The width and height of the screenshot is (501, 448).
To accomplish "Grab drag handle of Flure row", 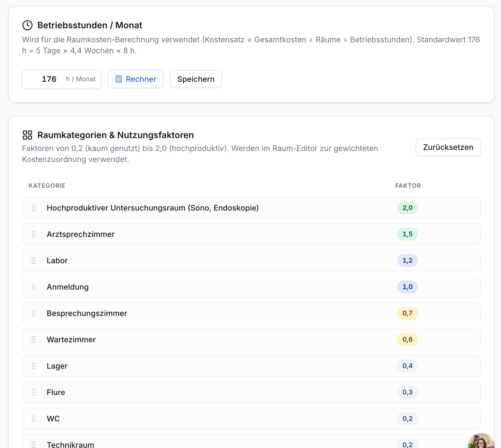I will 34,392.
